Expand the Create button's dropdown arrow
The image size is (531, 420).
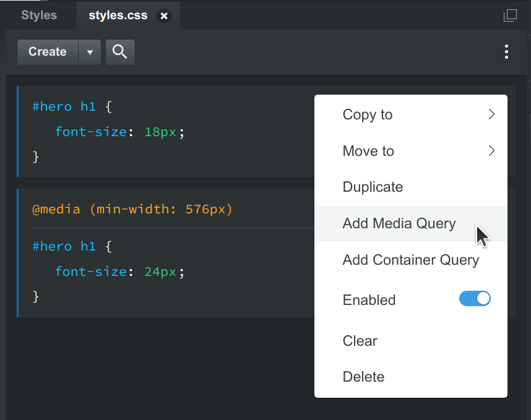pos(90,51)
